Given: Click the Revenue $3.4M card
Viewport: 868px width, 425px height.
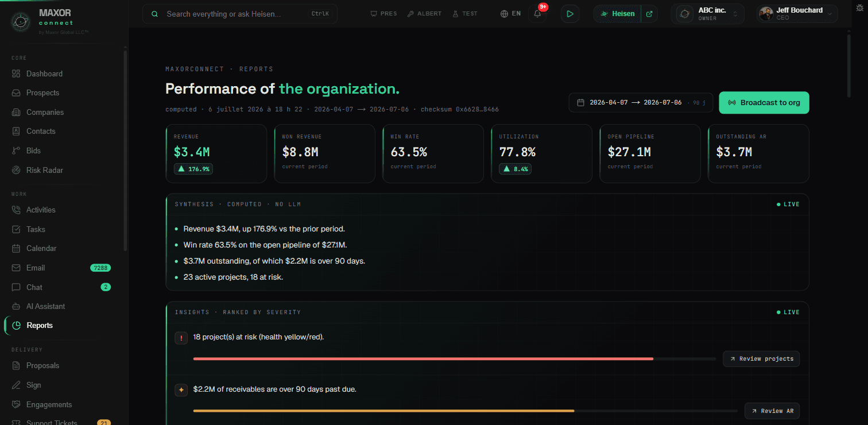Looking at the screenshot, I should point(216,154).
